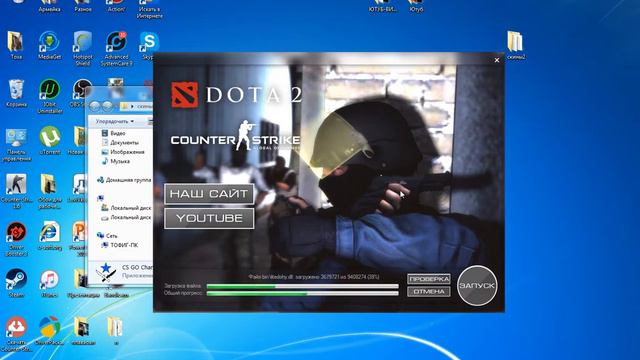Open the Скачать Counter-Strike shortcut

pyautogui.click(x=16, y=334)
